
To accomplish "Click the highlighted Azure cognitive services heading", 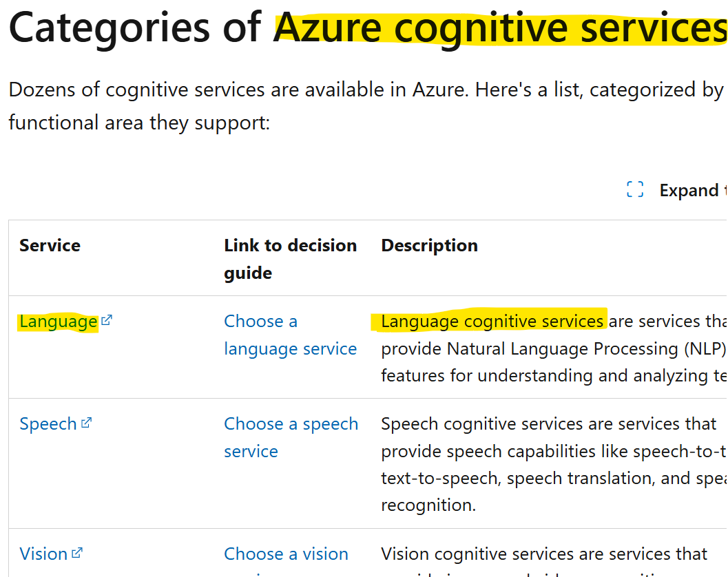I will point(500,28).
